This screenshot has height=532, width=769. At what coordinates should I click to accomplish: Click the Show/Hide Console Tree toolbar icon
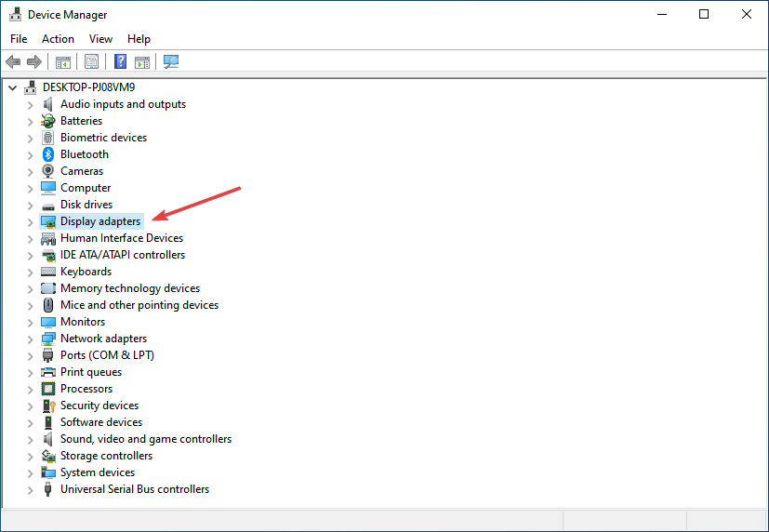click(x=63, y=61)
